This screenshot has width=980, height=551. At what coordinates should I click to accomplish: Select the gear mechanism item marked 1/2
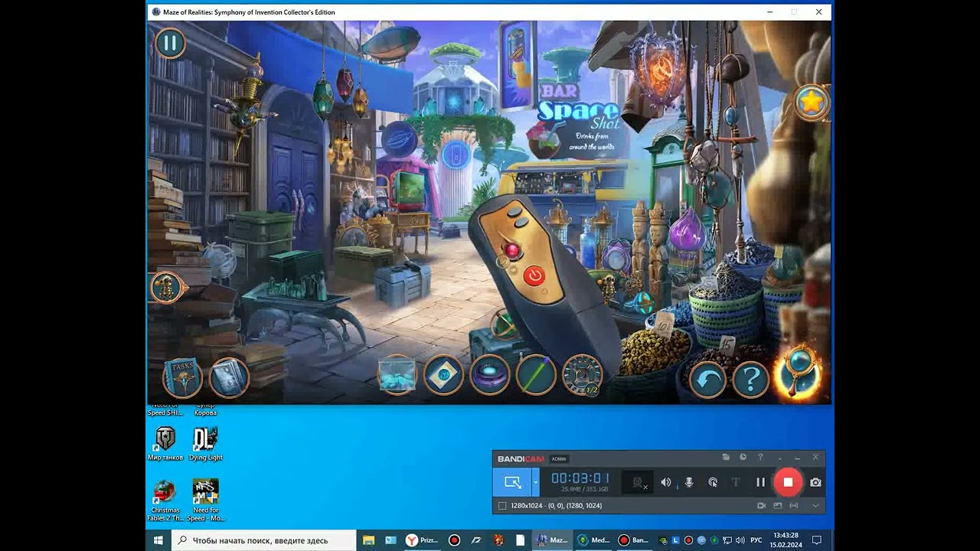pos(582,376)
